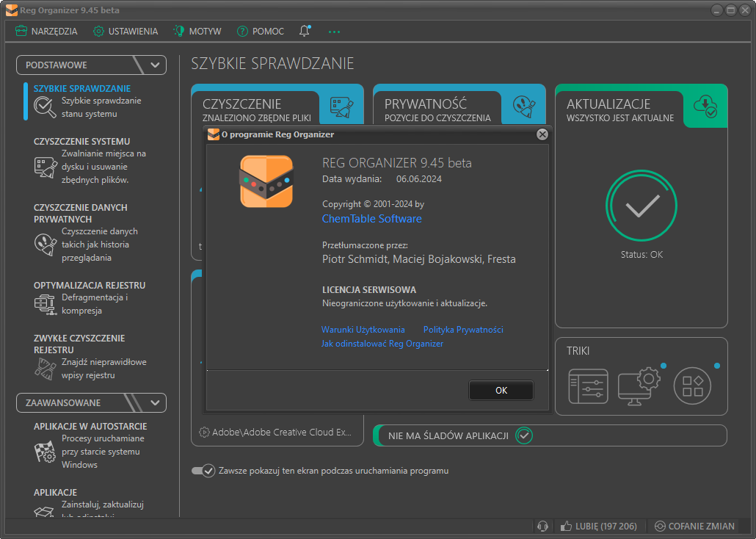Click the system cleaning broom icon in sidebar
The height and width of the screenshot is (539, 756).
46,167
